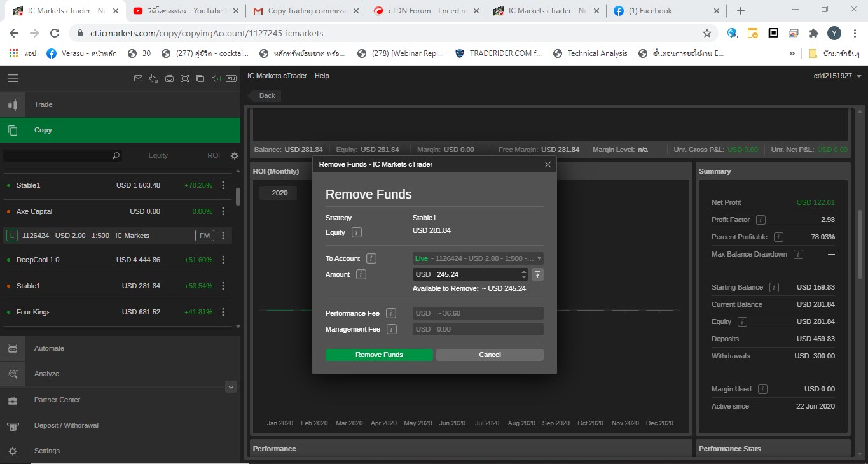
Task: Click the FM badge on account 1126424
Action: click(204, 236)
